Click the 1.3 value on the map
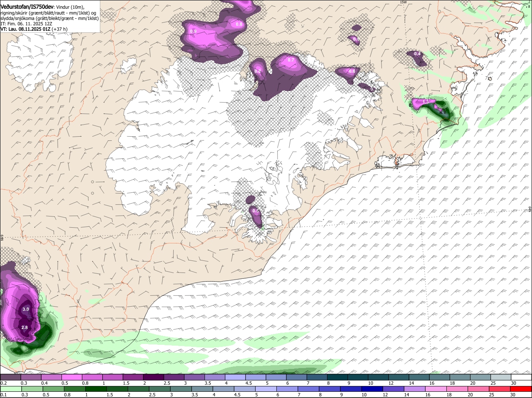This screenshot has height=398, width=532. pos(425,101)
